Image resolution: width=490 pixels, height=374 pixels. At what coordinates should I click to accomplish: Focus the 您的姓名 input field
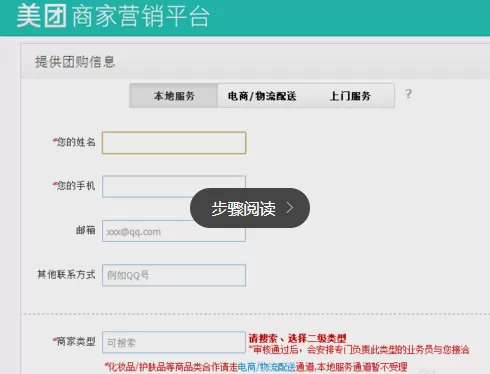click(174, 143)
